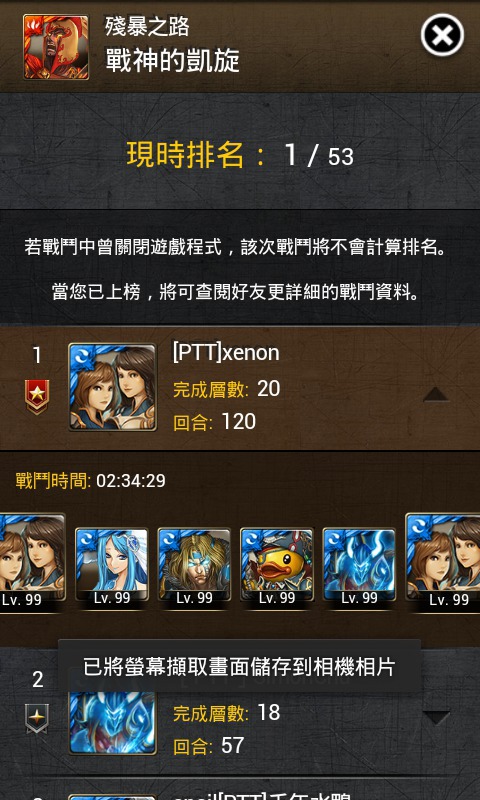Tap the 戰神的凱旋 stage title
Viewport: 480px width, 800px height.
click(172, 62)
